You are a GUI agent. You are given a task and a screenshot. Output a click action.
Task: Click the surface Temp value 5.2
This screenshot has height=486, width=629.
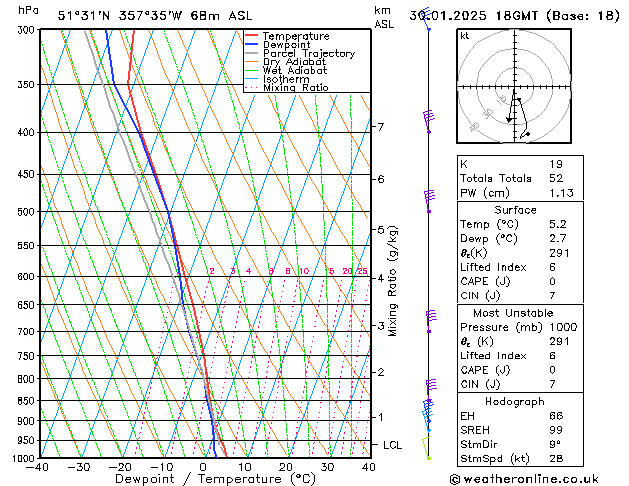click(558, 224)
